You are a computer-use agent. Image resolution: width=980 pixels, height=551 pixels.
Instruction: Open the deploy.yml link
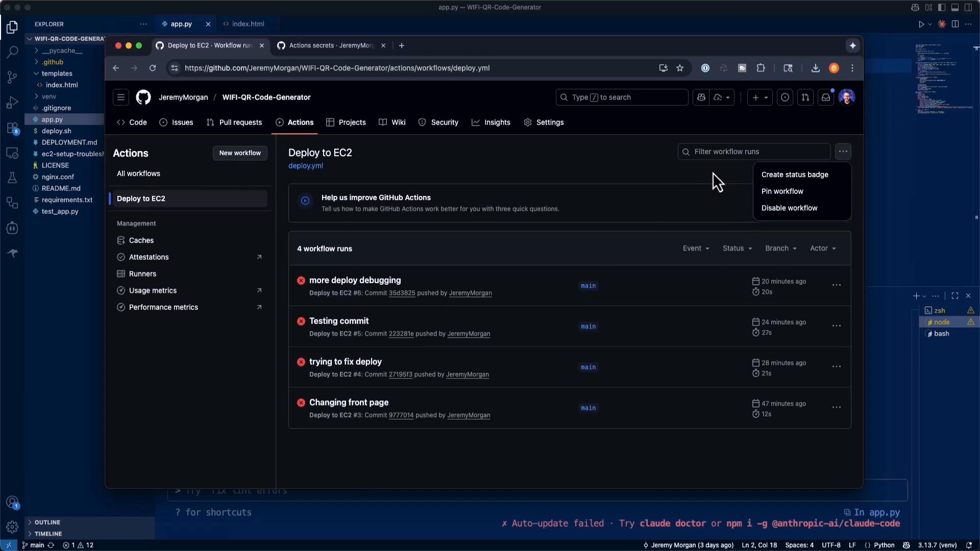[306, 166]
